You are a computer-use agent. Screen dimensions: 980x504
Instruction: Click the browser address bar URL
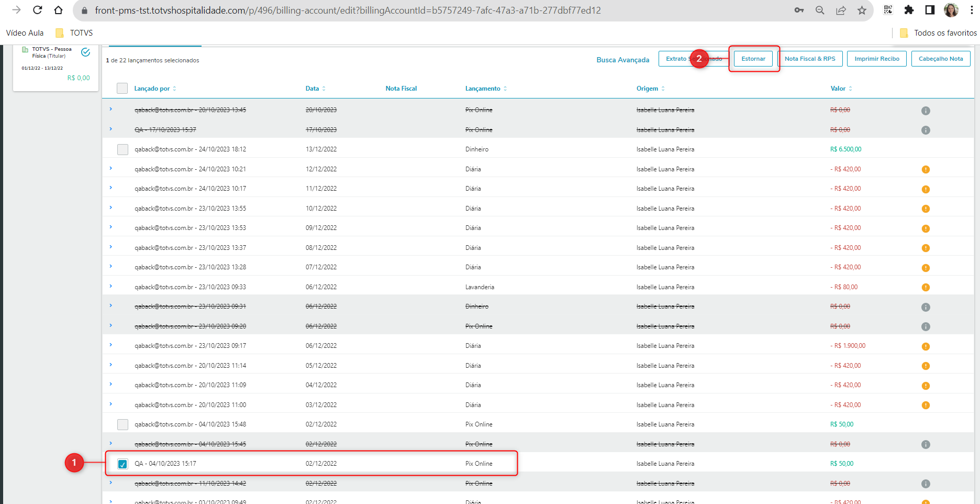(x=348, y=10)
